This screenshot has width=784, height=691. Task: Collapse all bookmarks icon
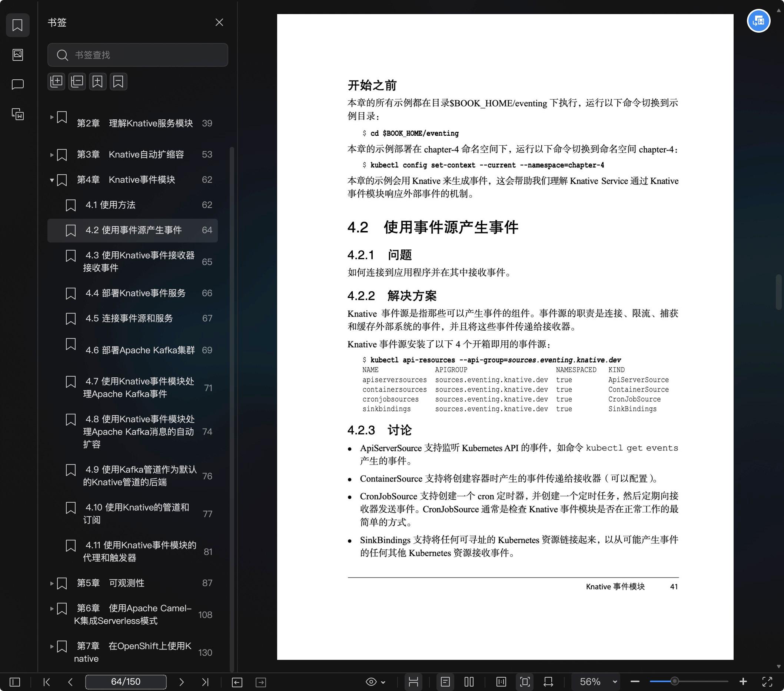77,81
